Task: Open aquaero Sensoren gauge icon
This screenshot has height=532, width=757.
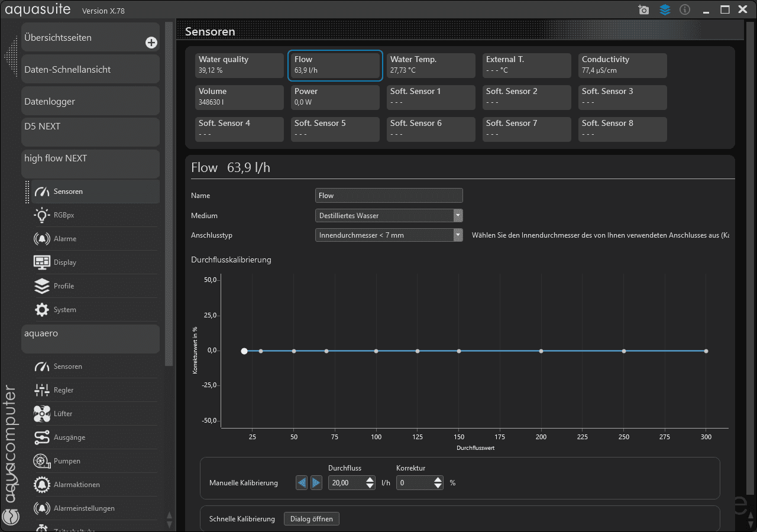Action: (42, 366)
